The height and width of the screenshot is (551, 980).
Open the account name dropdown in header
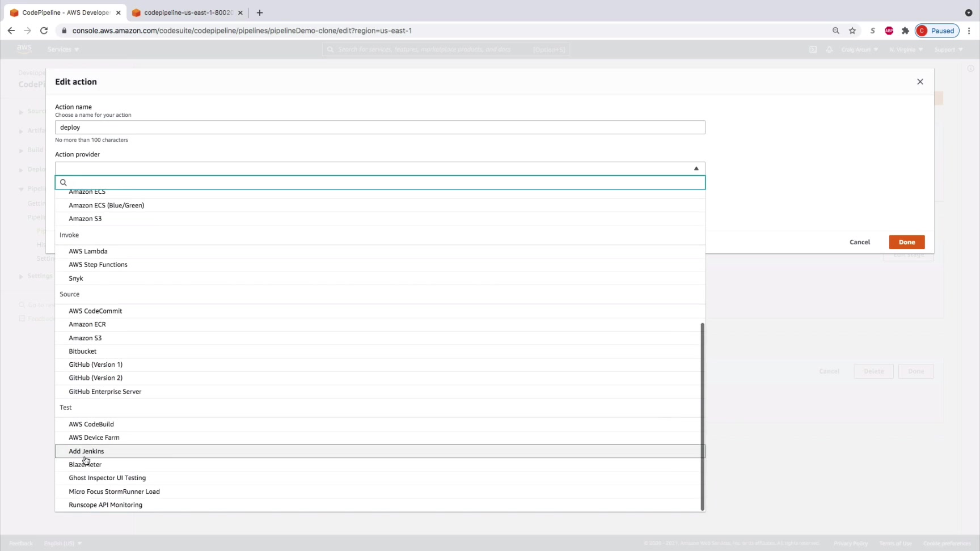pos(860,49)
